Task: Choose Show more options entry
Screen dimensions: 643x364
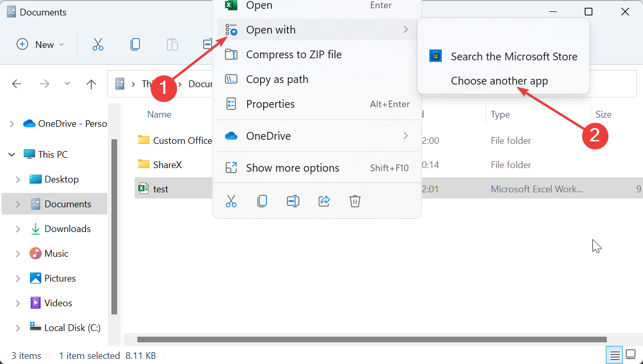Action: tap(293, 168)
